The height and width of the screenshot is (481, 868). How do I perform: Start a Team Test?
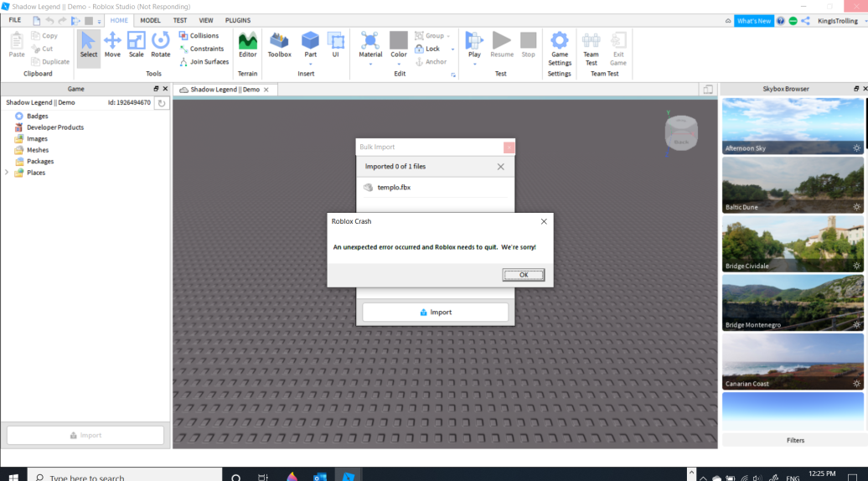(591, 49)
